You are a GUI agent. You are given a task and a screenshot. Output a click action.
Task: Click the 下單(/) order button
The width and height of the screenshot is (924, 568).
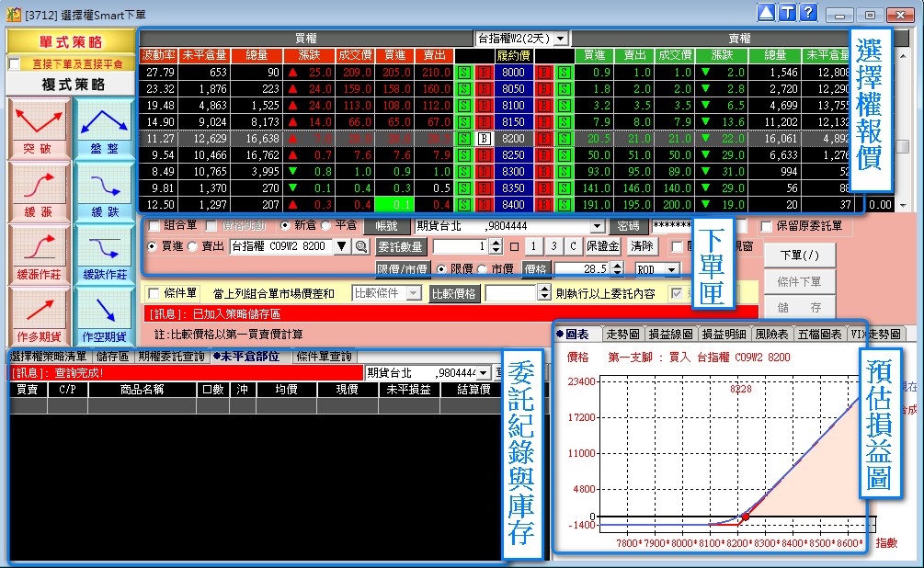tap(800, 256)
